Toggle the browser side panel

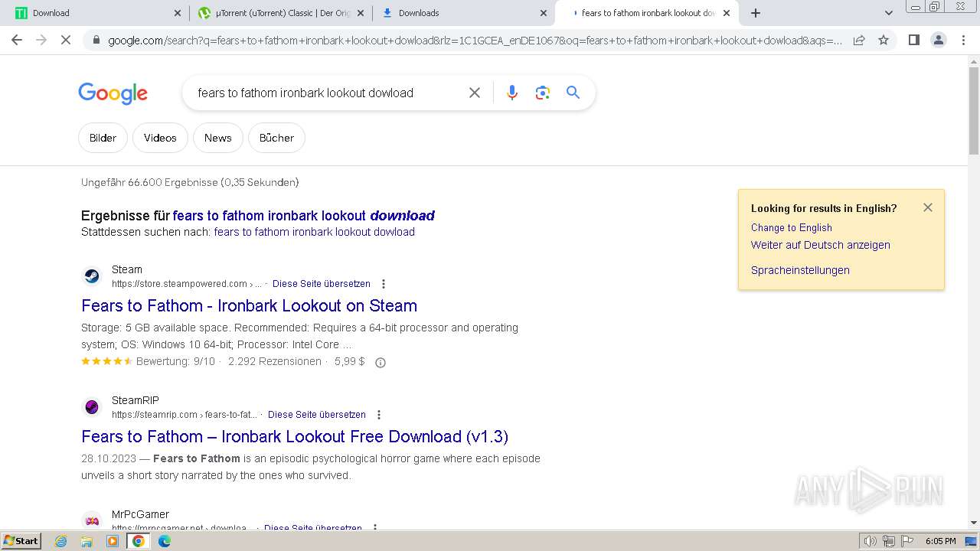click(913, 40)
